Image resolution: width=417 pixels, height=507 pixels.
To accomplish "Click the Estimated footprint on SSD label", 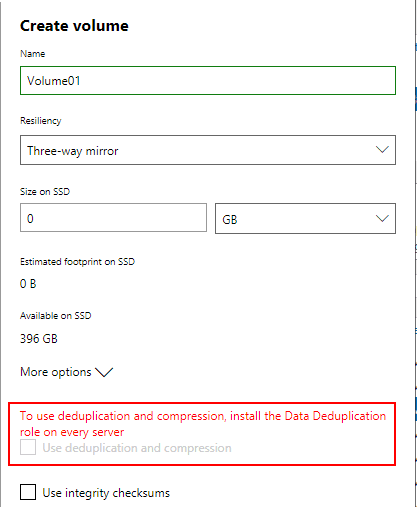I will tap(77, 262).
